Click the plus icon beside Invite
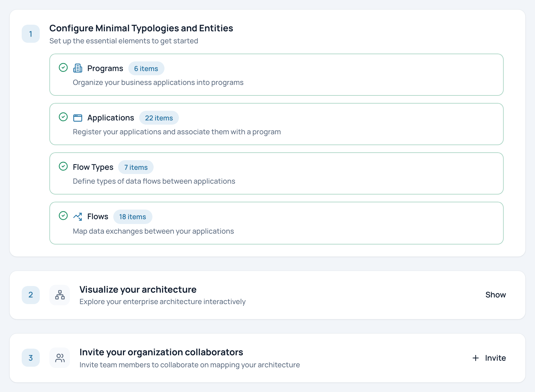 click(476, 358)
